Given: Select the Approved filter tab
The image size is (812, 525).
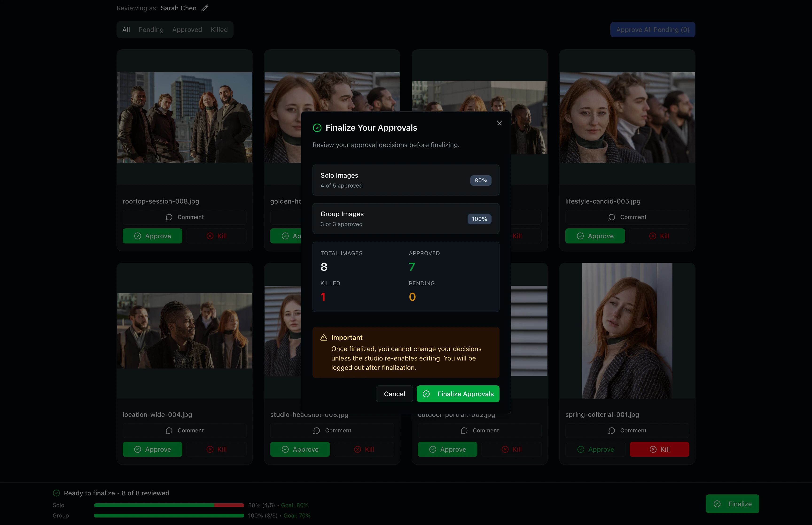Looking at the screenshot, I should tap(187, 30).
